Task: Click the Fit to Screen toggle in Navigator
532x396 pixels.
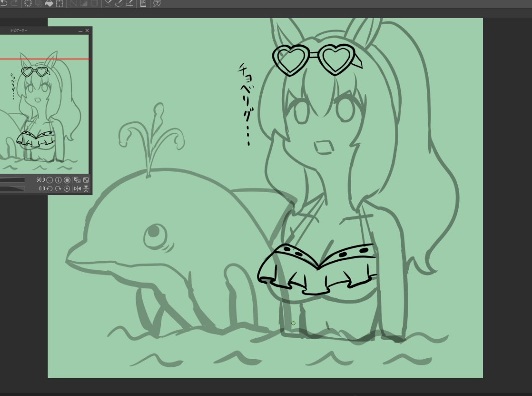Action: click(77, 180)
